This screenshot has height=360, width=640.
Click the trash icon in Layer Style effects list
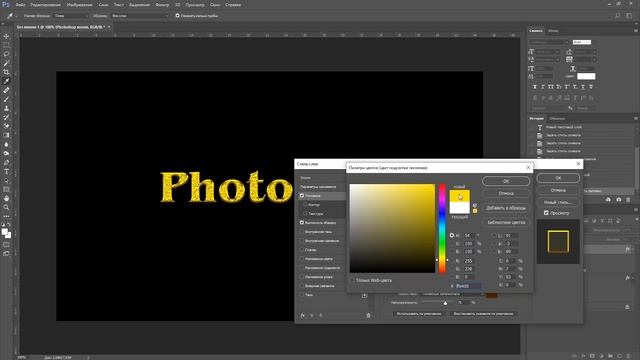pyautogui.click(x=368, y=315)
